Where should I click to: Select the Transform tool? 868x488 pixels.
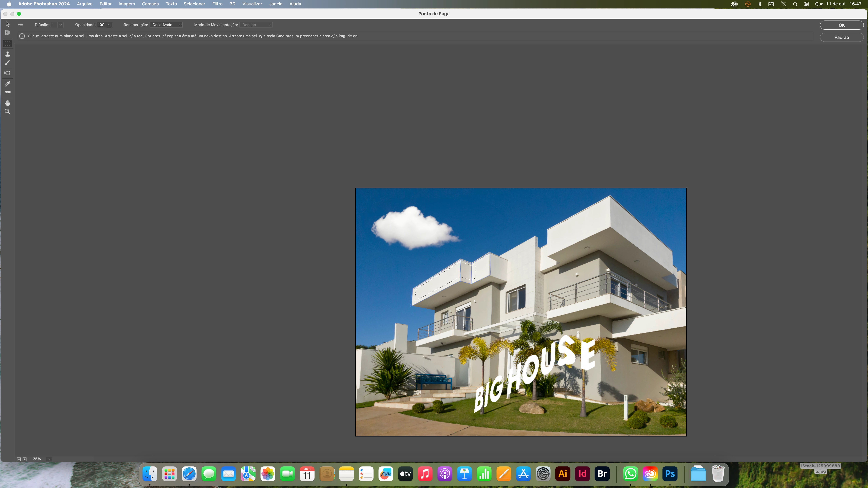(7, 73)
